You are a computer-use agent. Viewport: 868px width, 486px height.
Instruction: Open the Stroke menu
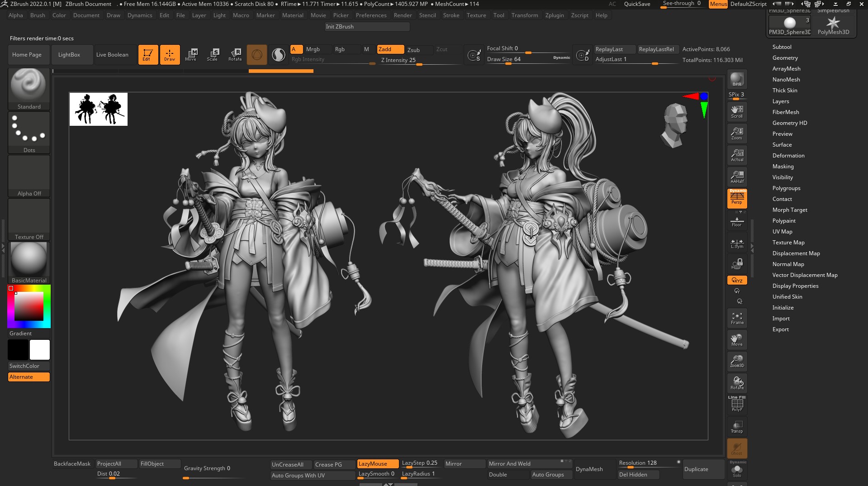(x=451, y=15)
